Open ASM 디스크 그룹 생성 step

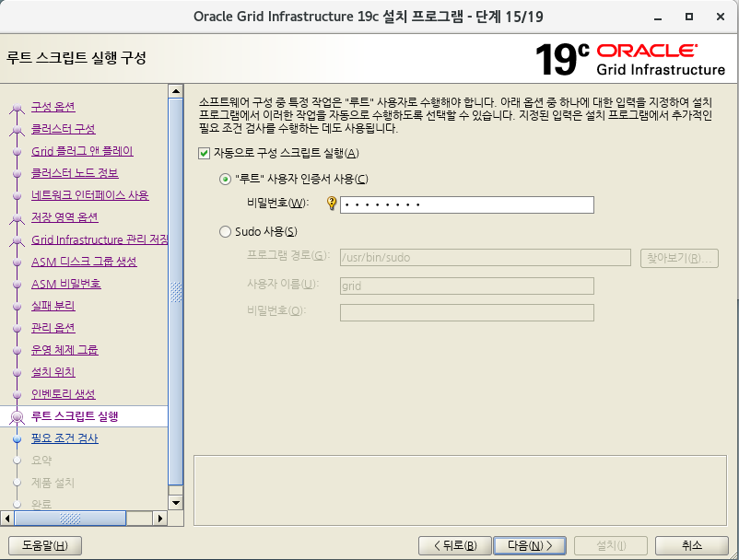pyautogui.click(x=84, y=262)
